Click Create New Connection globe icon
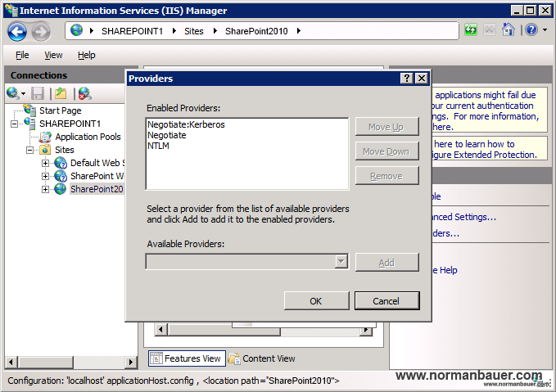The height and width of the screenshot is (392, 556). (13, 93)
